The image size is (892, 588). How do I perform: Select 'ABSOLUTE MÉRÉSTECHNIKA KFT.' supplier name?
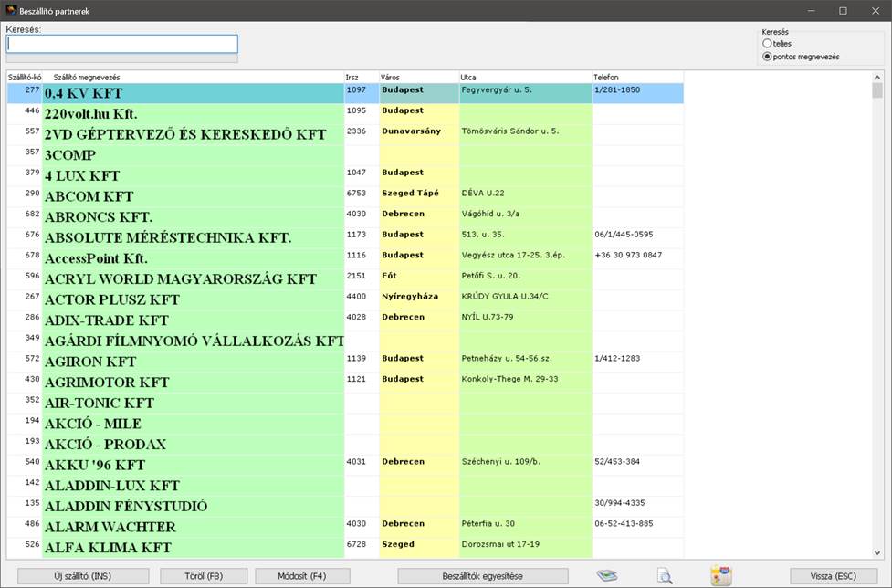(168, 237)
